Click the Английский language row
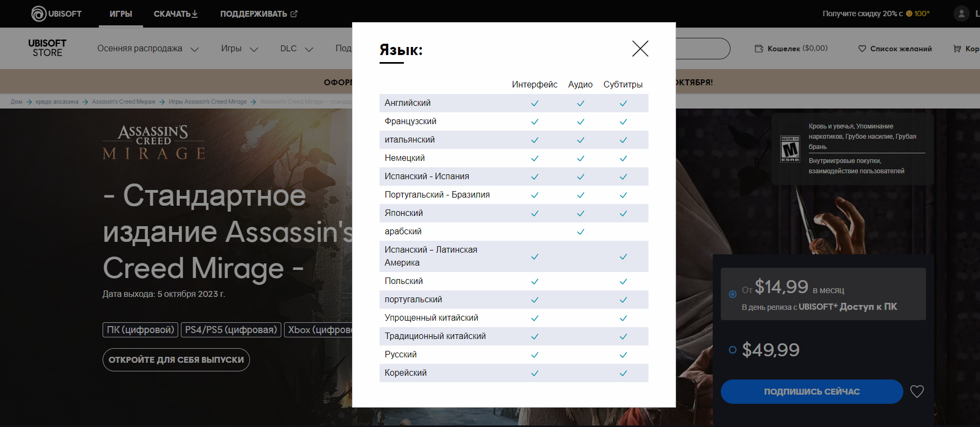Viewport: 980px width, 427px height. (x=514, y=103)
